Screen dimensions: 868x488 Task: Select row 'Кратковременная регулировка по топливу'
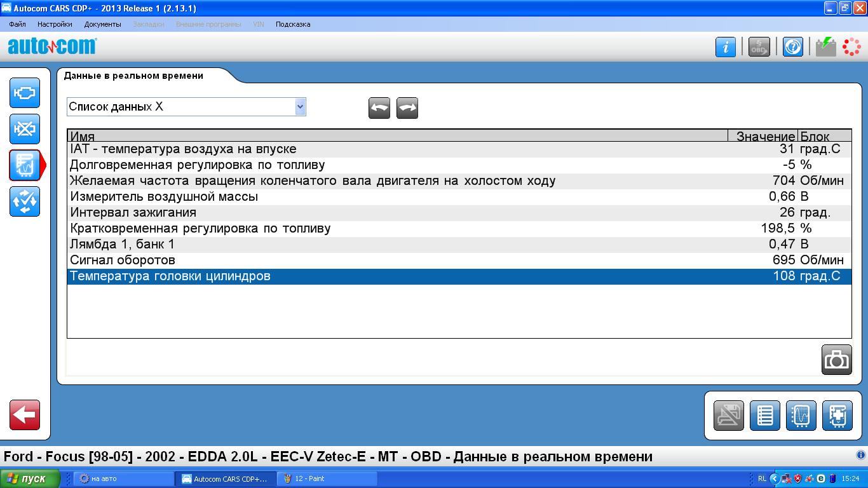pos(459,229)
